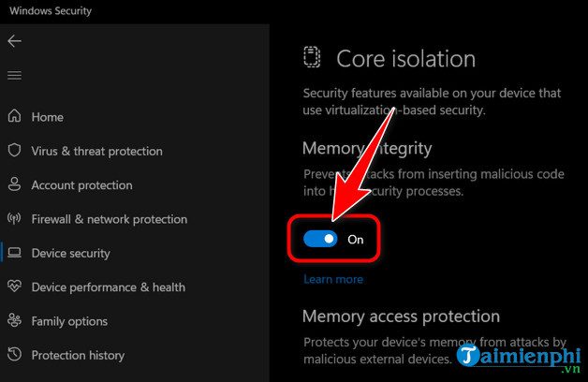This screenshot has height=382, width=588.
Task: Click the Device security laptop icon
Action: click(14, 253)
